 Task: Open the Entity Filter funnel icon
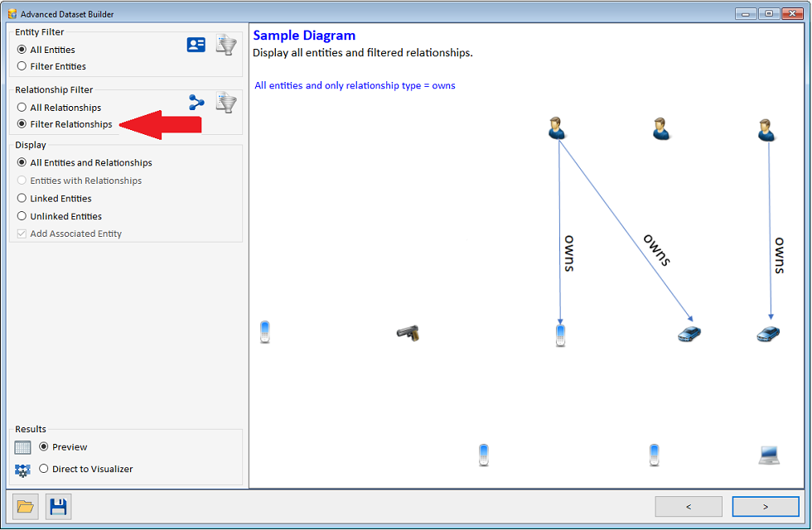226,46
